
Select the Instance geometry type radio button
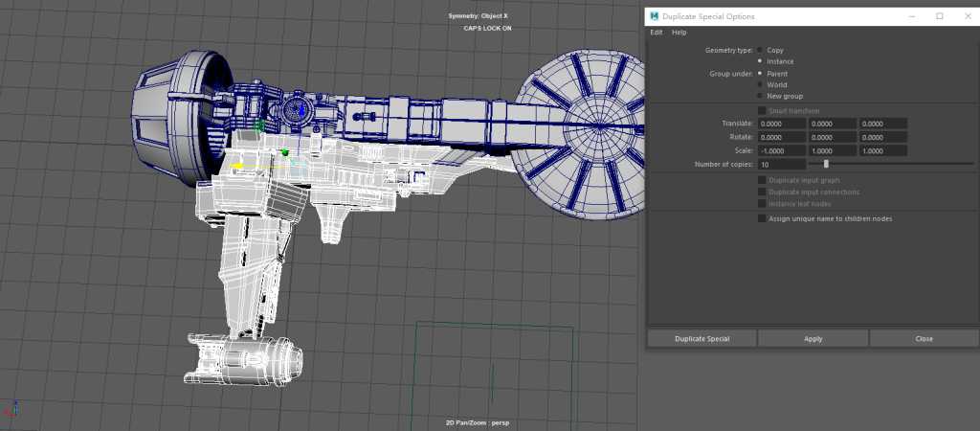760,61
